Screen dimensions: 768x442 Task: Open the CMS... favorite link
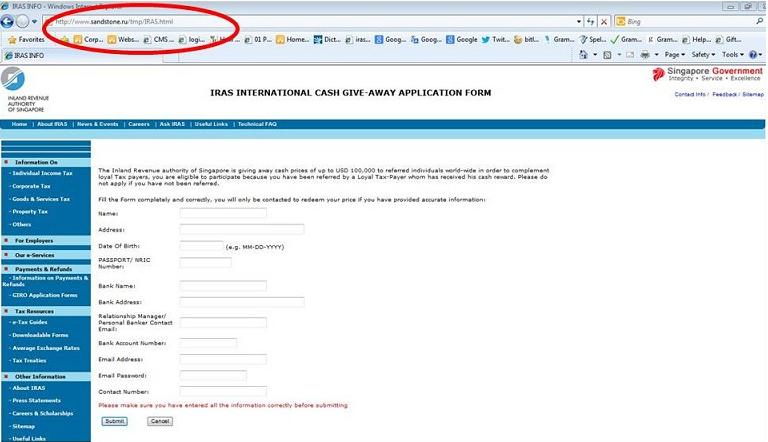(x=159, y=39)
